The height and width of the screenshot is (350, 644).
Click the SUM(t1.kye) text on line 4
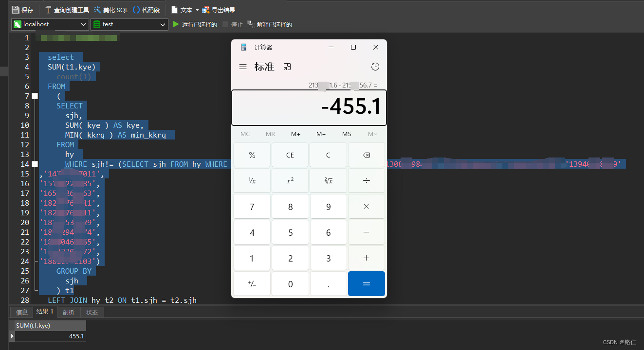point(72,67)
